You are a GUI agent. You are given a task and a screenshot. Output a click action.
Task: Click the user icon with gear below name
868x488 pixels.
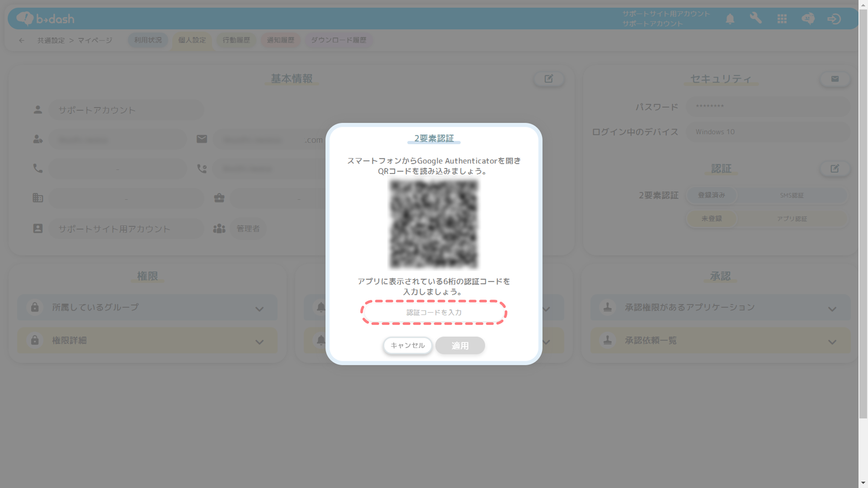click(38, 139)
